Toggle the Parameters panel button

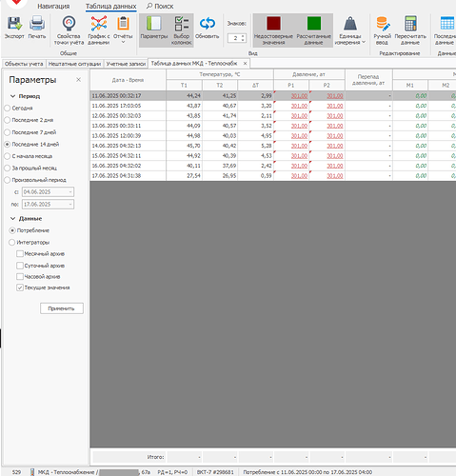pos(154,30)
